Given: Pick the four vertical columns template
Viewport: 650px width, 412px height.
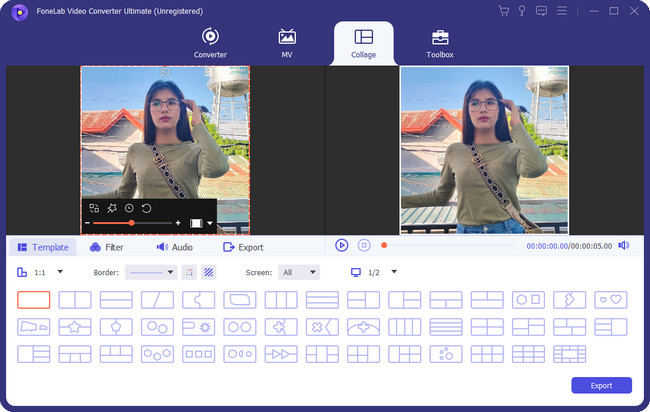Looking at the screenshot, I should tap(405, 327).
